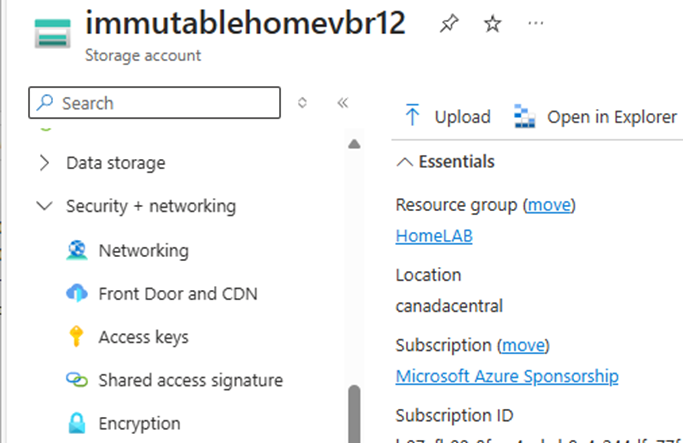Expand the Data storage section
This screenshot has width=683, height=443.
coord(44,163)
